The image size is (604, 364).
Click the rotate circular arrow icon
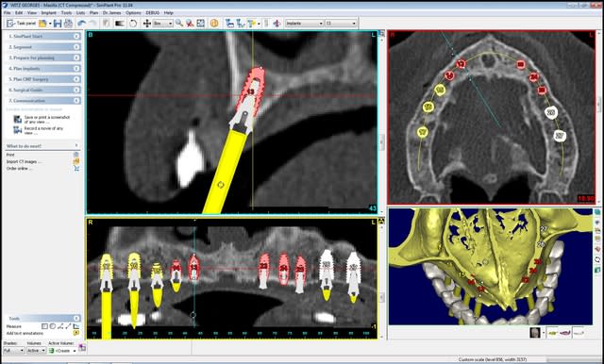tap(133, 24)
